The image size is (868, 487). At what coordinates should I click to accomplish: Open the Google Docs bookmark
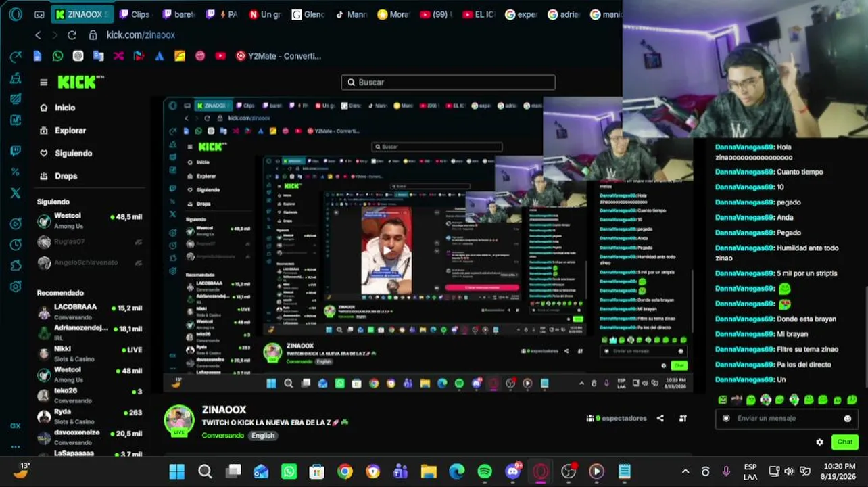(x=37, y=56)
